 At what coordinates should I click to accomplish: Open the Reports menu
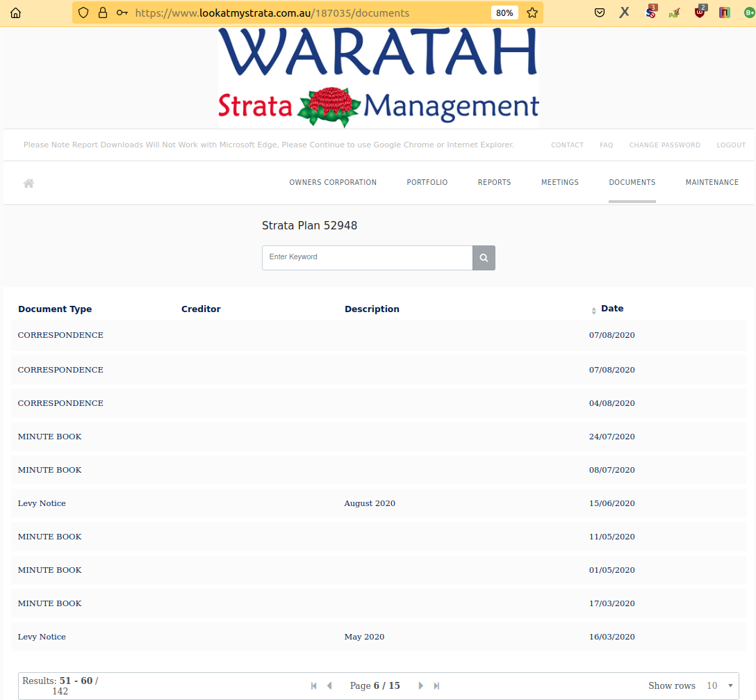click(x=494, y=182)
